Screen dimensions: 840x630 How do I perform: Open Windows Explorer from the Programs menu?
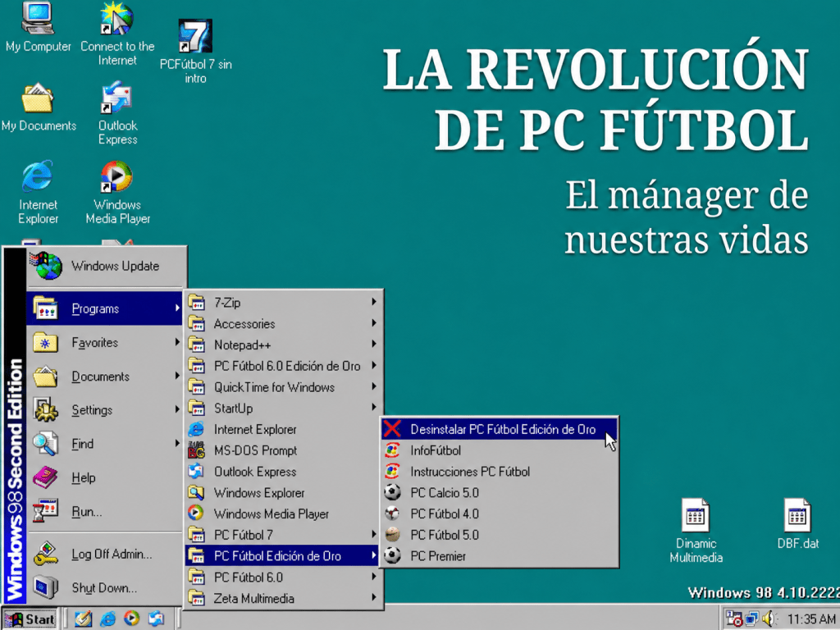pos(283,493)
